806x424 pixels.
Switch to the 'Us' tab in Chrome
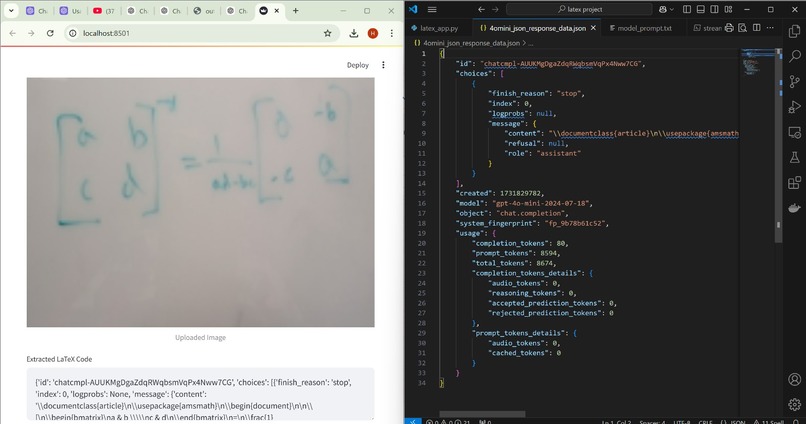[x=70, y=10]
